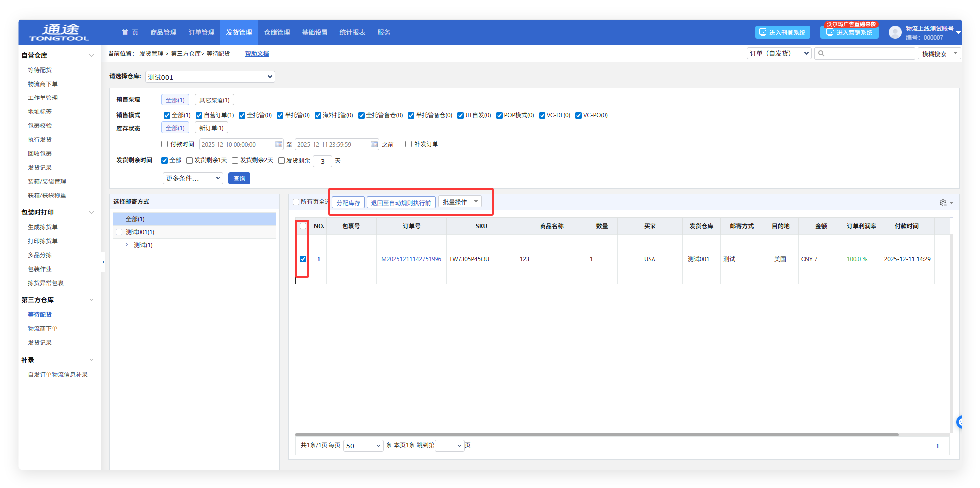
Task: Open the 统计报表 menu
Action: (x=352, y=32)
